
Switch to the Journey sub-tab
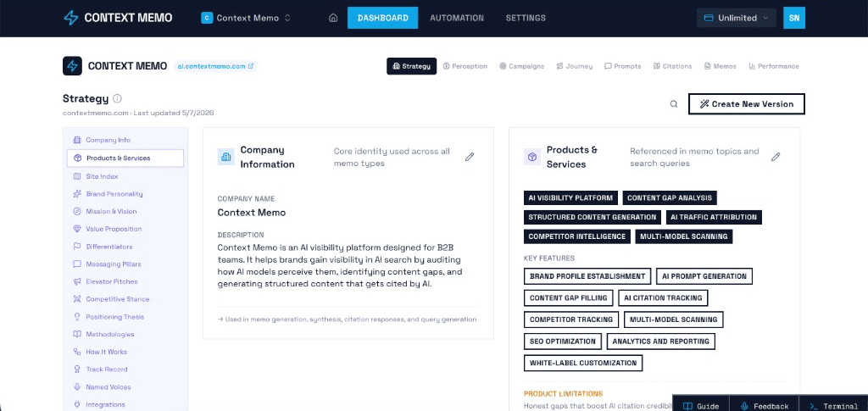pos(575,66)
